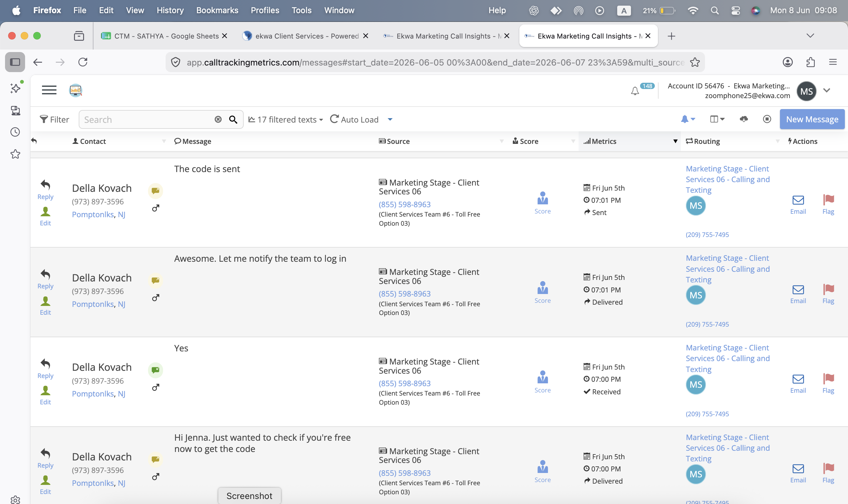The height and width of the screenshot is (504, 848).
Task: Open a new browser tab
Action: point(671,36)
